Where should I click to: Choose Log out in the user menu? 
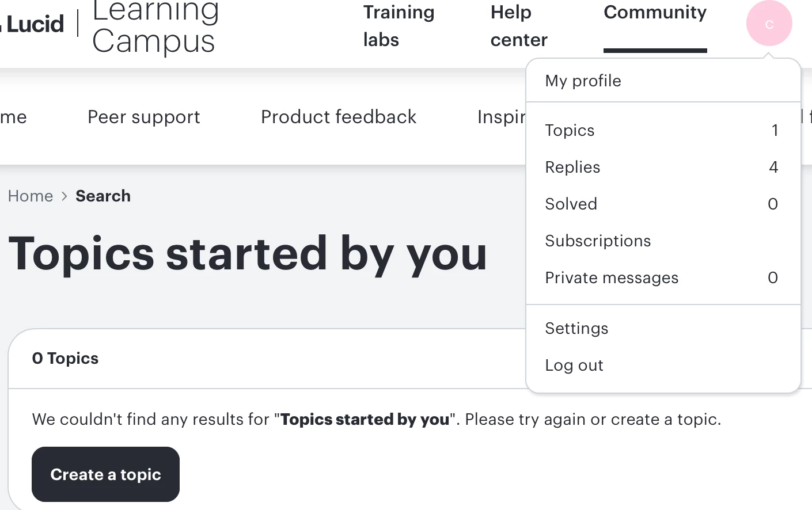[x=663, y=365]
